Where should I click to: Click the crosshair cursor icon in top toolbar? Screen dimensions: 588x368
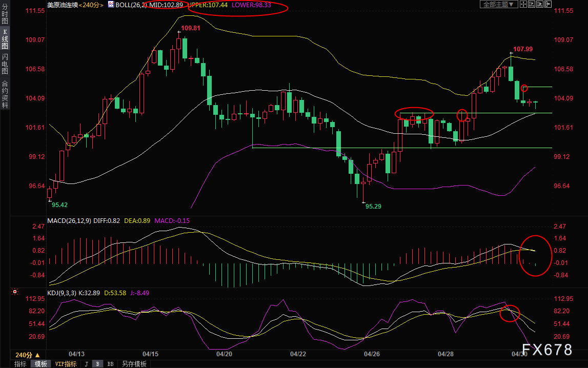[523, 4]
